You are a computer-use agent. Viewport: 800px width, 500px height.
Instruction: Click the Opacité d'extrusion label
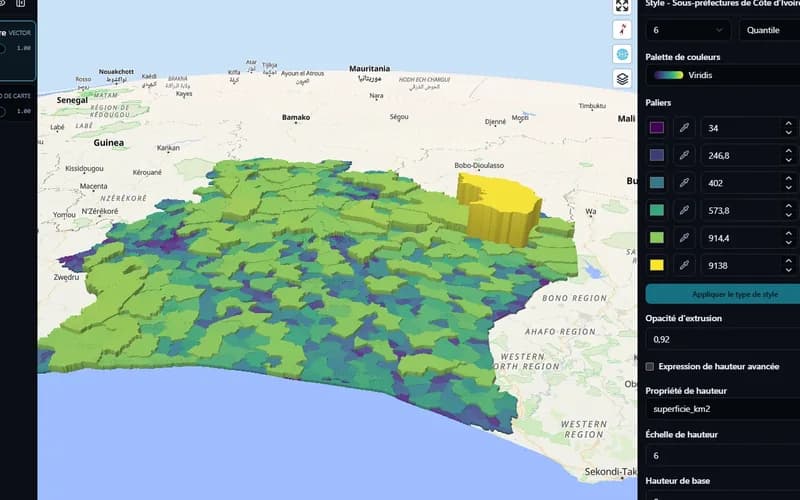coord(684,318)
